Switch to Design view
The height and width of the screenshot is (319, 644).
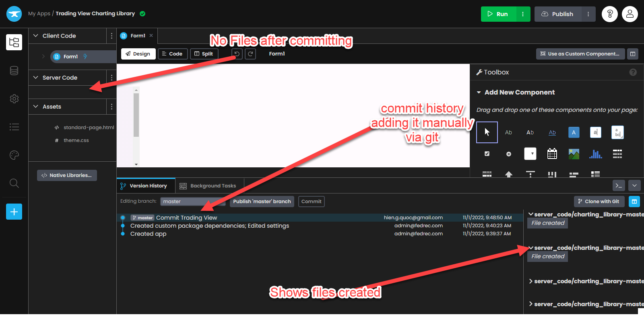(x=138, y=54)
